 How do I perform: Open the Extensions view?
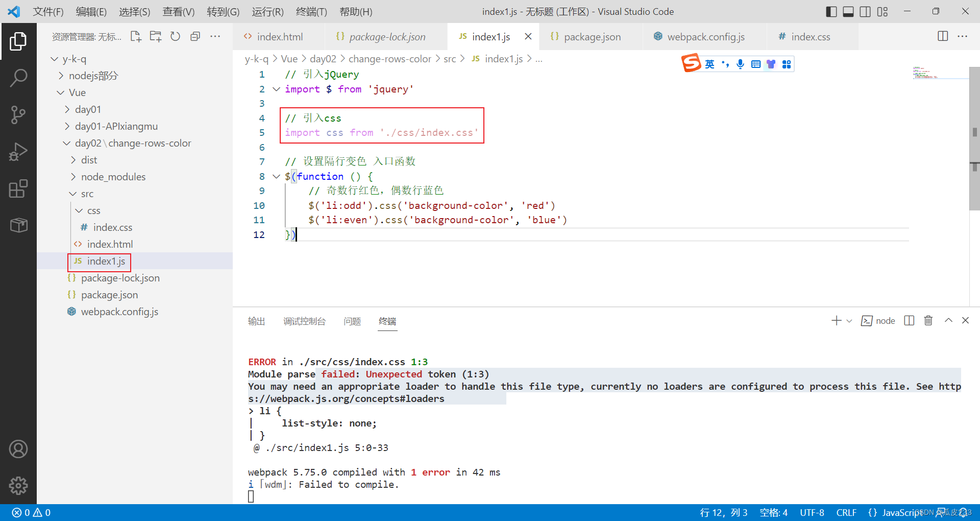pyautogui.click(x=18, y=188)
